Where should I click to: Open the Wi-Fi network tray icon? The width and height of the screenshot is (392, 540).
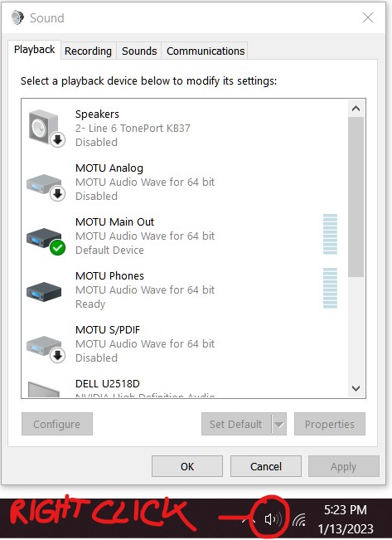299,519
